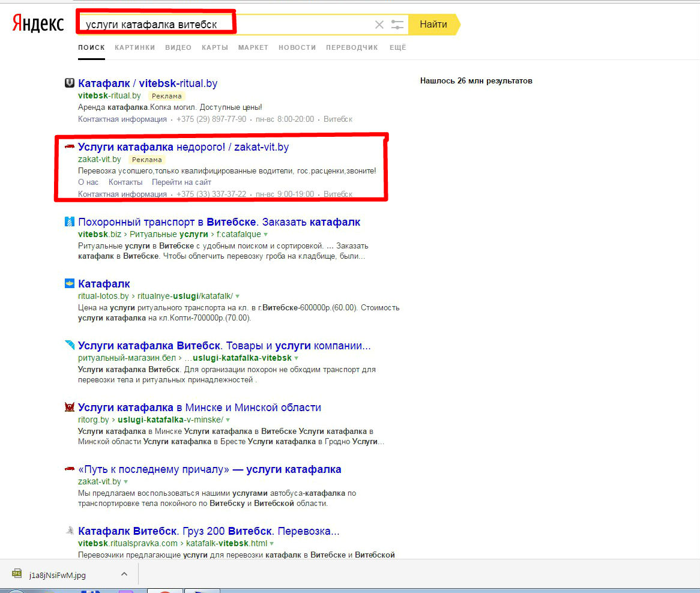This screenshot has width=700, height=593.
Task: Click the vitebsk.ritualspravka.com domain link
Action: tap(128, 543)
